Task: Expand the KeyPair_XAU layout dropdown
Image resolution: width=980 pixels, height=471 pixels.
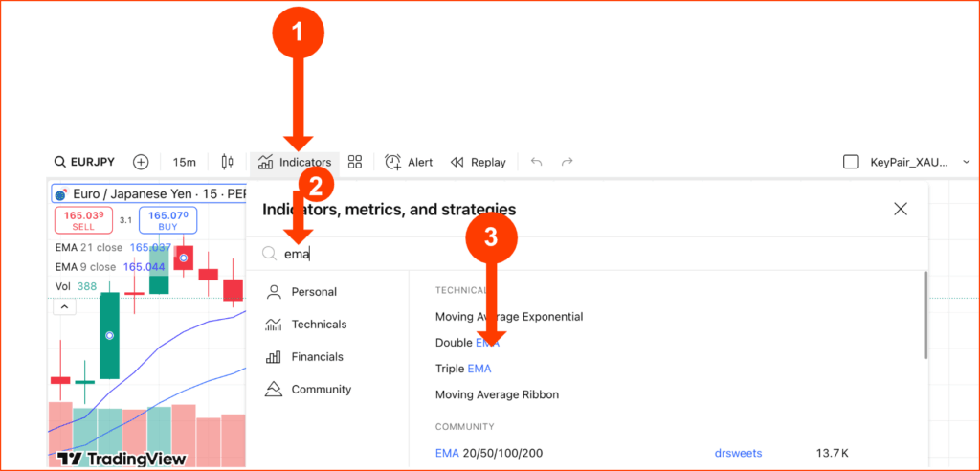Action: 966,162
